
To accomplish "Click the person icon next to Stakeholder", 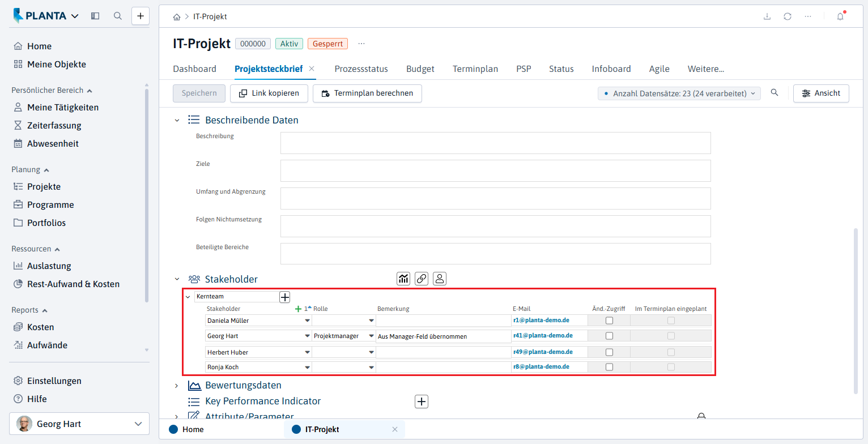I will pos(440,278).
